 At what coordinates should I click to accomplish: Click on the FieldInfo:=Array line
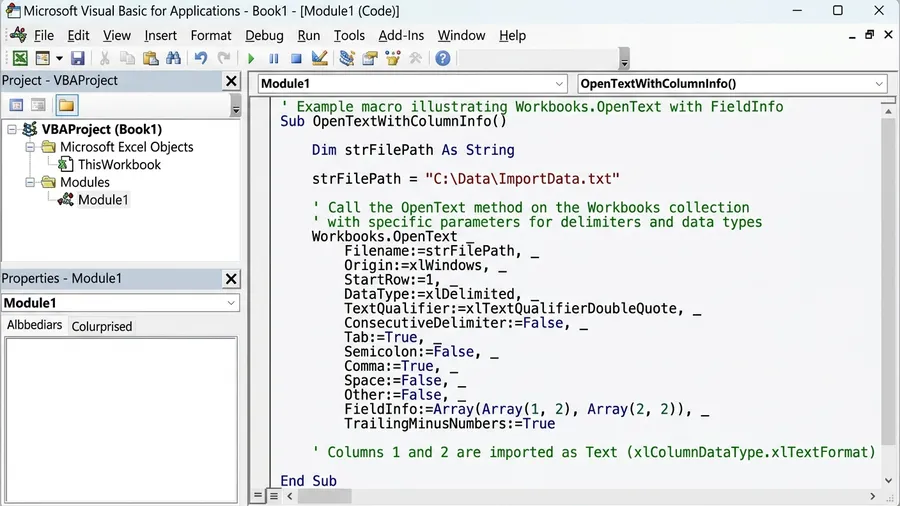coord(526,410)
